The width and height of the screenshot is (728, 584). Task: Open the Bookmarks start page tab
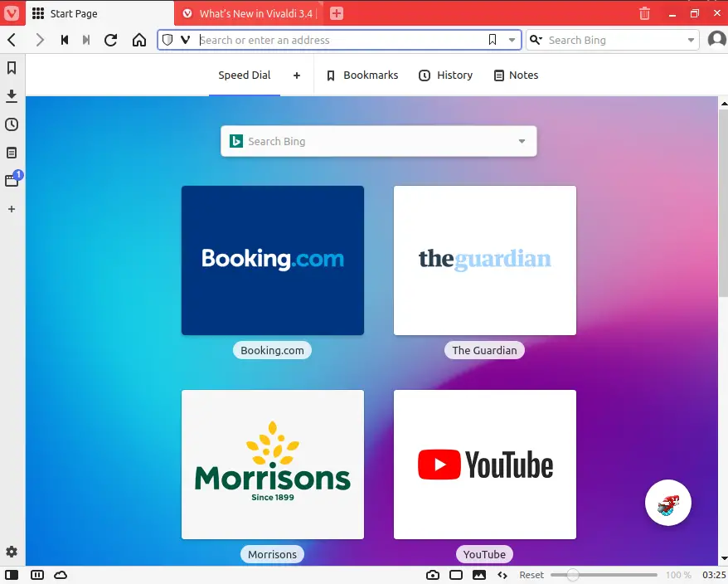tap(362, 75)
